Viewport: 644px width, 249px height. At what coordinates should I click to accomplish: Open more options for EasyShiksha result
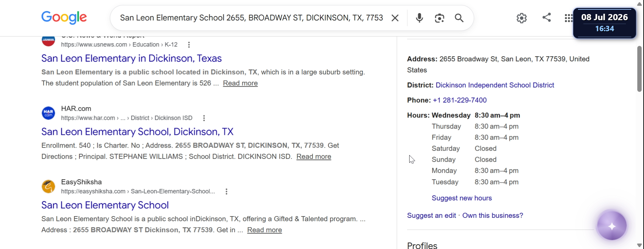click(x=226, y=192)
